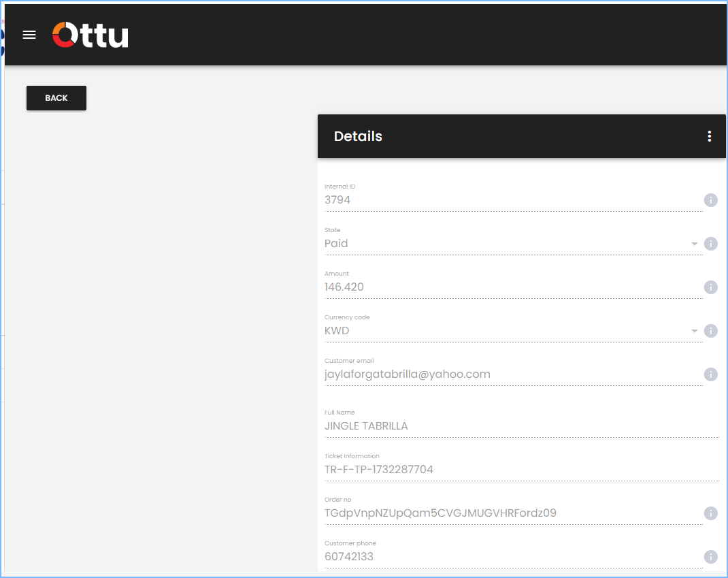The width and height of the screenshot is (728, 578).
Task: Click the Order no input field
Action: [x=513, y=513]
